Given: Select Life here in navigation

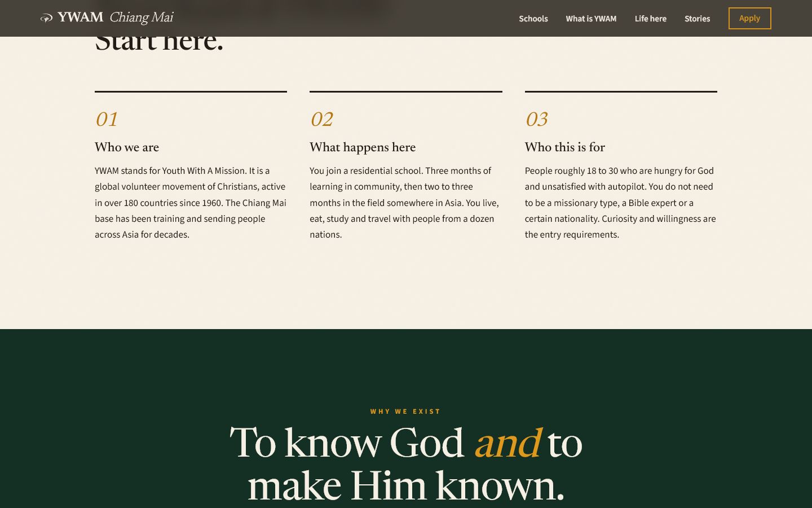Looking at the screenshot, I should tap(650, 19).
